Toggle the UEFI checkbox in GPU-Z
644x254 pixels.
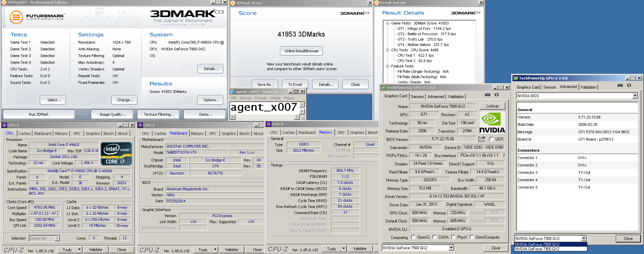click(x=491, y=139)
